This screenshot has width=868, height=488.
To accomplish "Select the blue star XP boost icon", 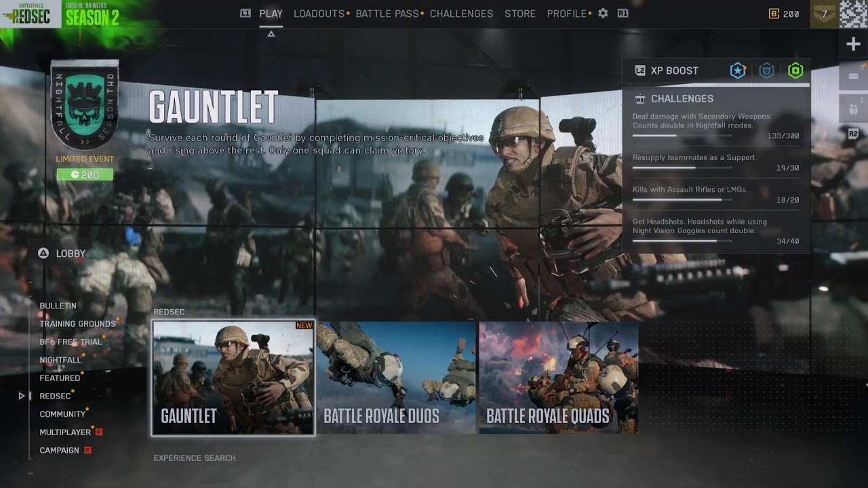I will [x=738, y=70].
